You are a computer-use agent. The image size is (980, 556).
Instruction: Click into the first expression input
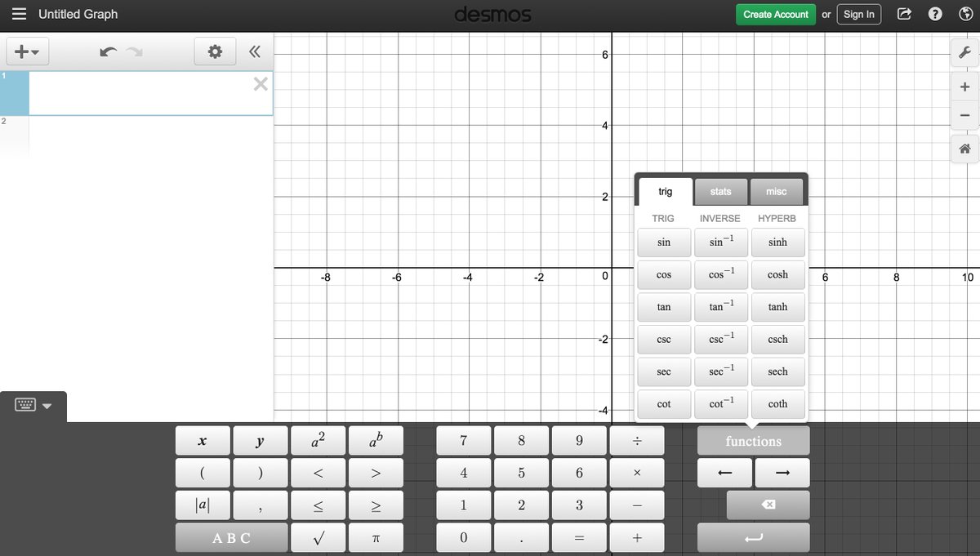[139, 93]
